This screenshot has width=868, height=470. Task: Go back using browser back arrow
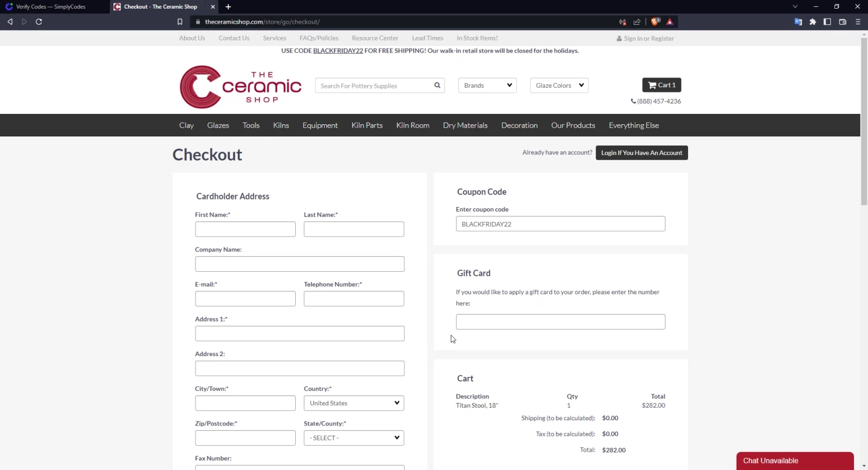click(10, 22)
